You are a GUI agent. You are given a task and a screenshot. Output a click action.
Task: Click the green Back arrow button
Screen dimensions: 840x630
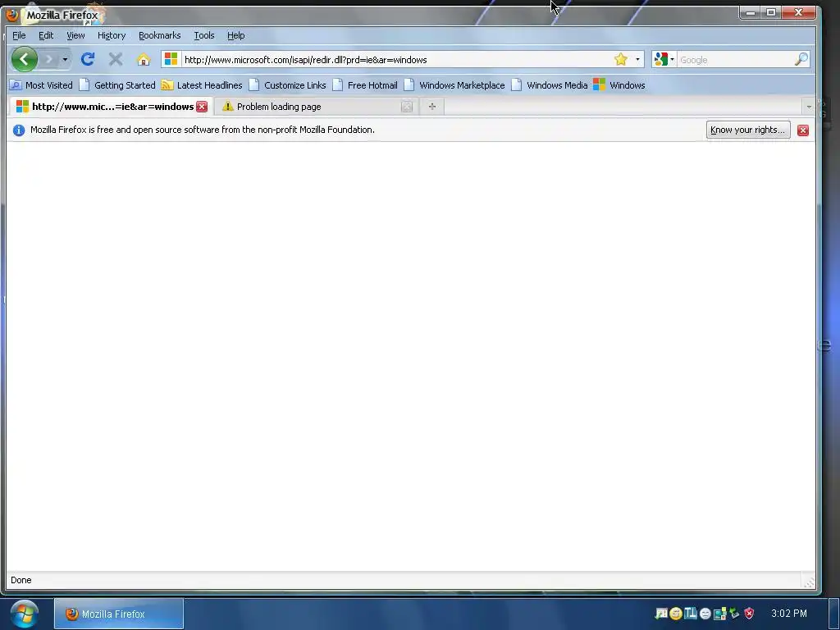24,59
